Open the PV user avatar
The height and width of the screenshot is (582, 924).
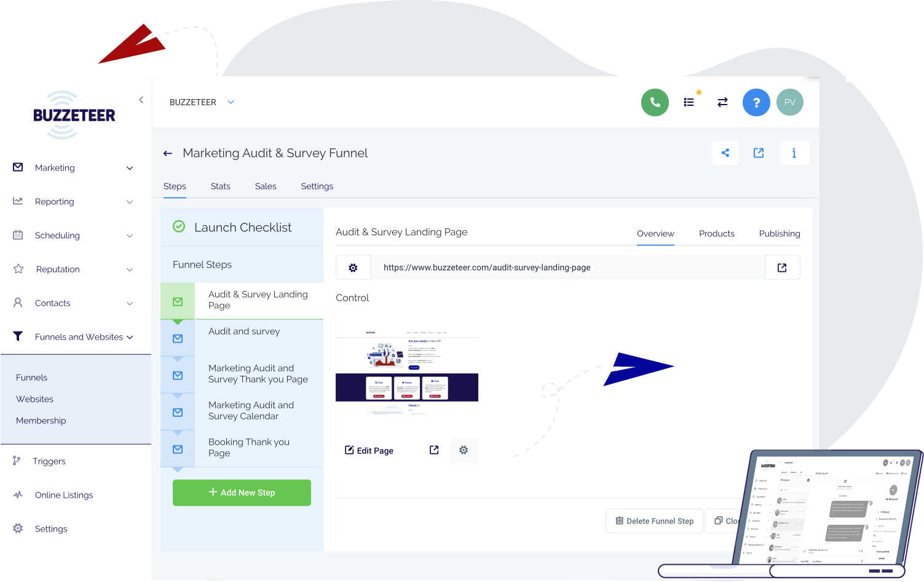tap(790, 102)
